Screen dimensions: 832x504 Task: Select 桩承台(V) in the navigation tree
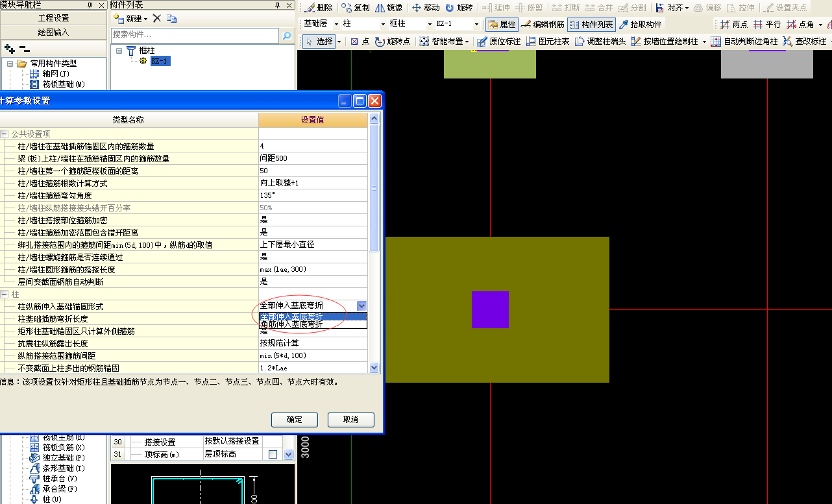[60, 479]
